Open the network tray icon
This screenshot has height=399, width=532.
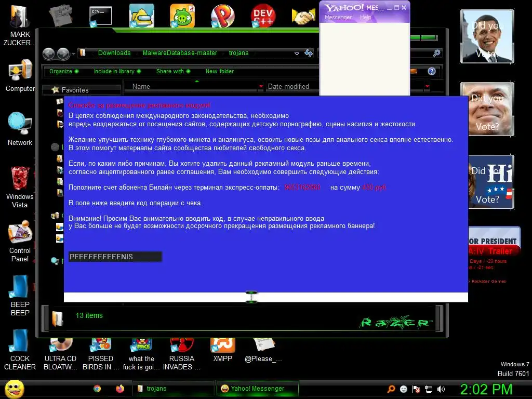pyautogui.click(x=429, y=389)
